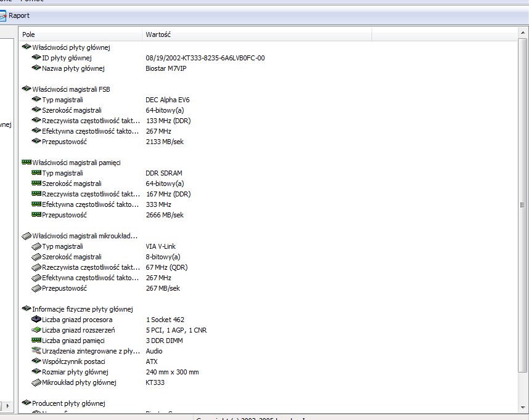
Task: Click RAM icon of DDR SDRAM row
Action: [x=36, y=172]
